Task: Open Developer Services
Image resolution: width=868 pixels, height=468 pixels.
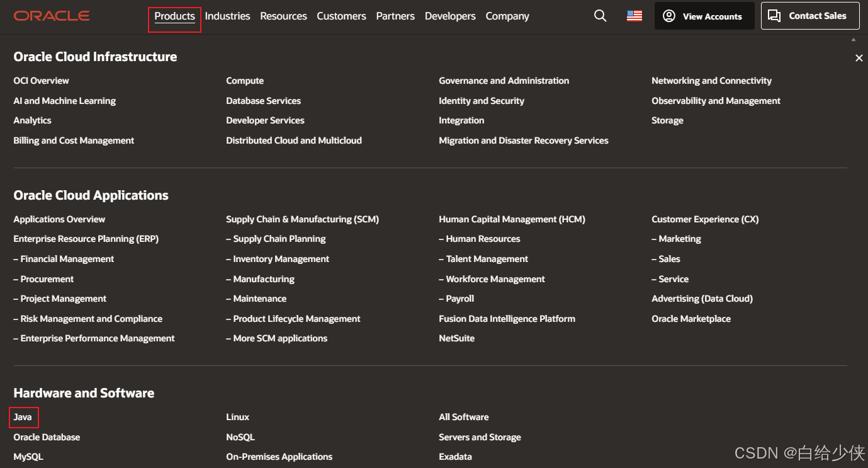Action: (x=265, y=120)
